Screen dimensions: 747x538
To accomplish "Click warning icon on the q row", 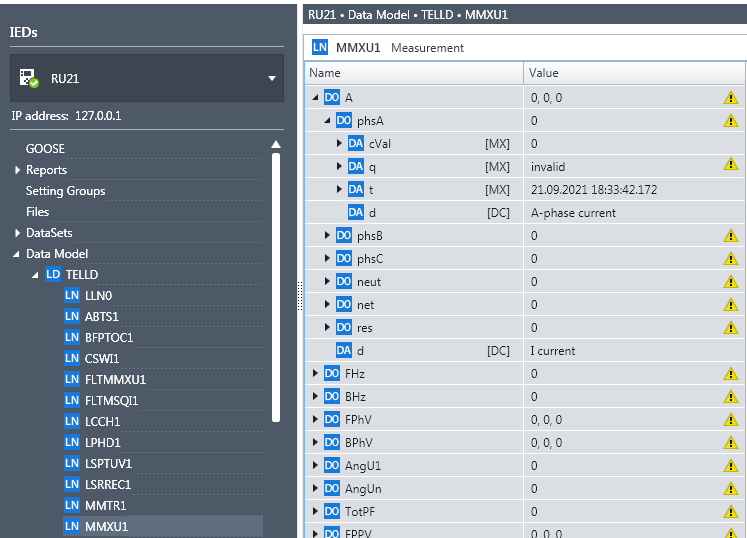I will pyautogui.click(x=730, y=165).
